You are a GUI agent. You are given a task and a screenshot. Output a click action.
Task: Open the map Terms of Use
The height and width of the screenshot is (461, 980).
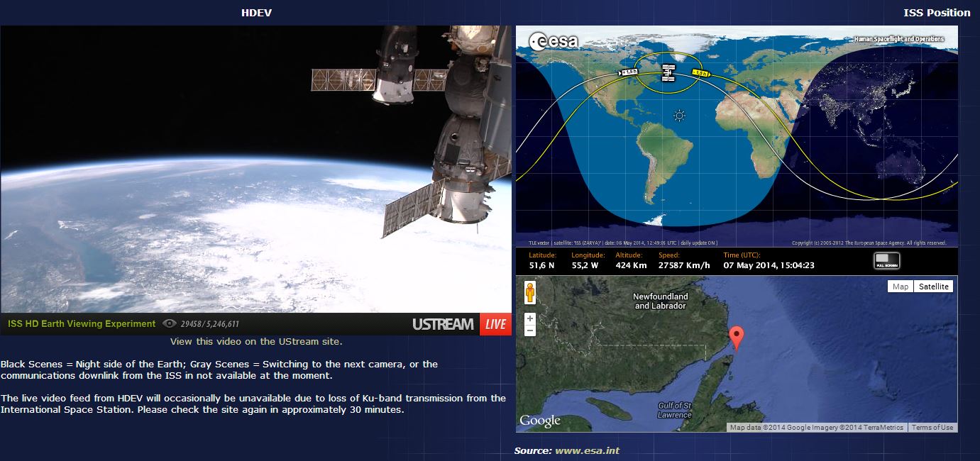(x=932, y=427)
